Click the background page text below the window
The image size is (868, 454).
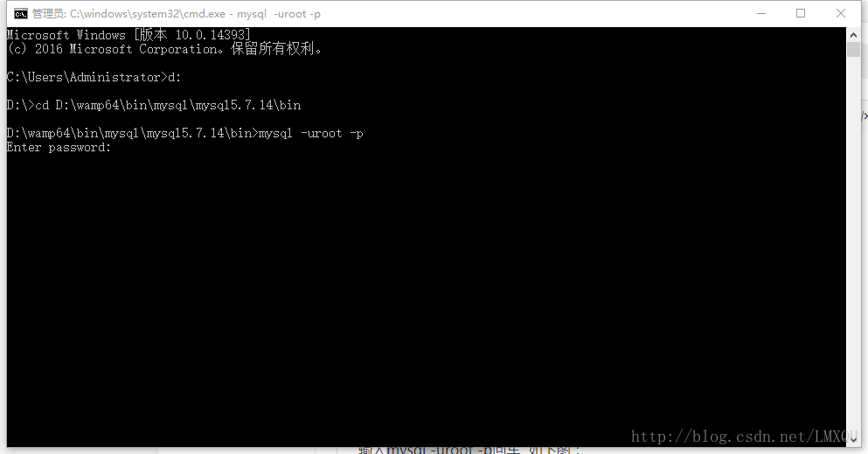point(469,451)
